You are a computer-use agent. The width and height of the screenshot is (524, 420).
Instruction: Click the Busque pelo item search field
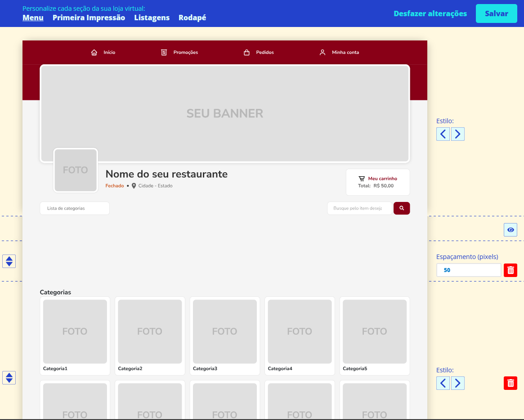359,208
